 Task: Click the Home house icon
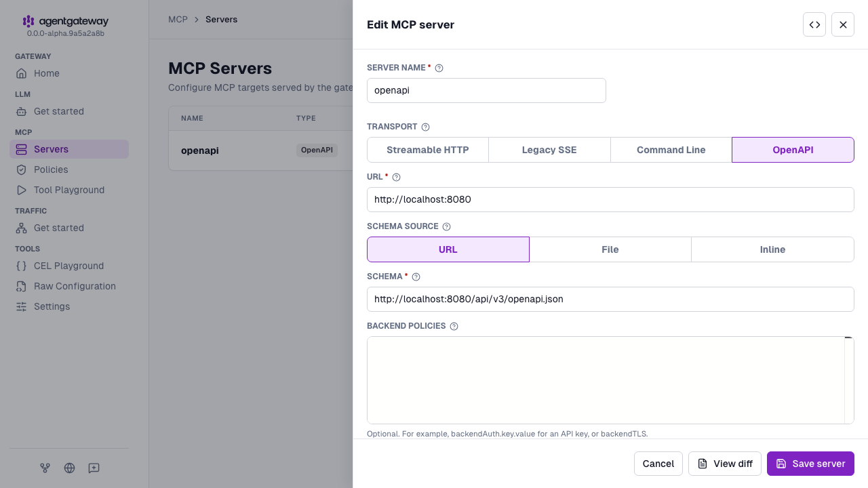[x=21, y=73]
